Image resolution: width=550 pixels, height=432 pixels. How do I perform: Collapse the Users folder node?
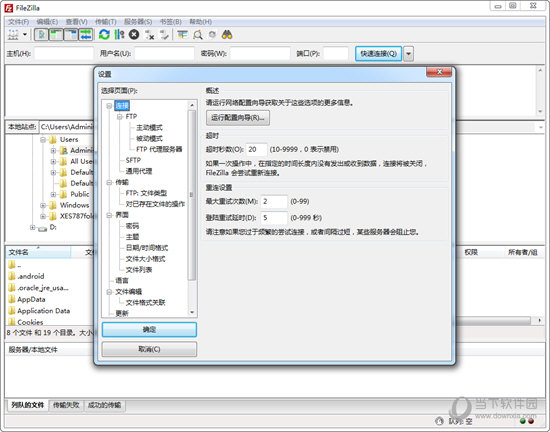[43, 140]
